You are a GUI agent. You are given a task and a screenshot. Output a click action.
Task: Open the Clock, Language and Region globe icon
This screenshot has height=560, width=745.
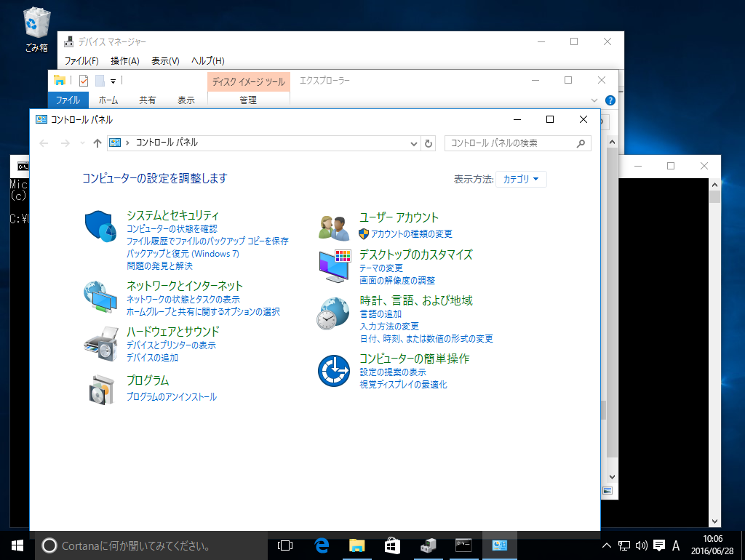(x=333, y=313)
